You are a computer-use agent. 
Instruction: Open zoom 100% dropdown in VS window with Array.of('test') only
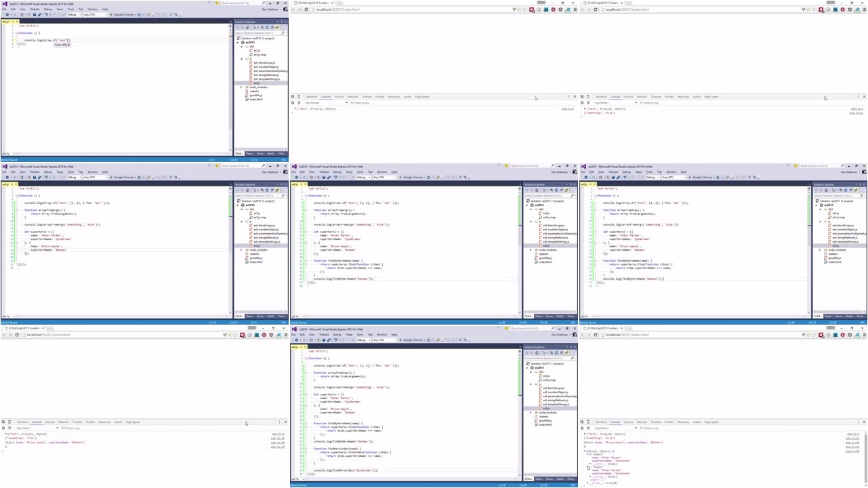click(x=8, y=154)
